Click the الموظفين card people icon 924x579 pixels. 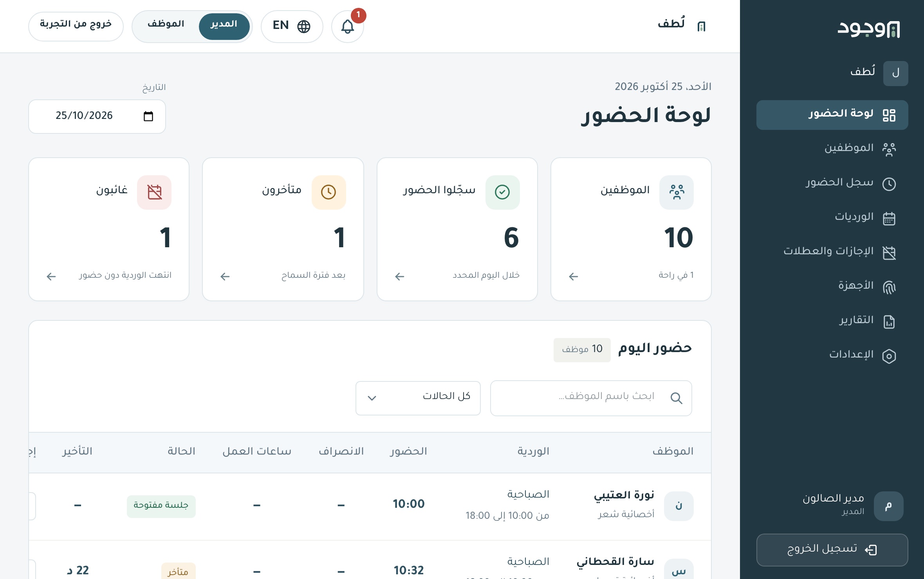click(676, 192)
